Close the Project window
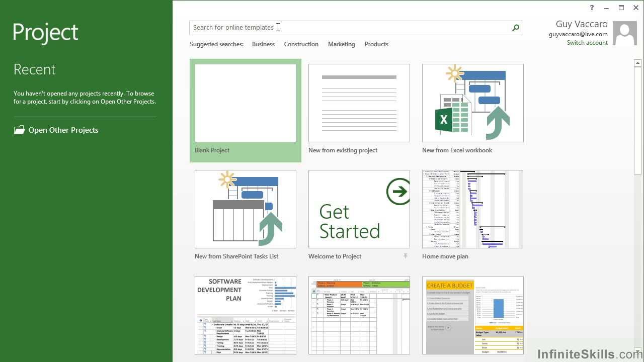This screenshot has width=644, height=362. click(x=636, y=8)
